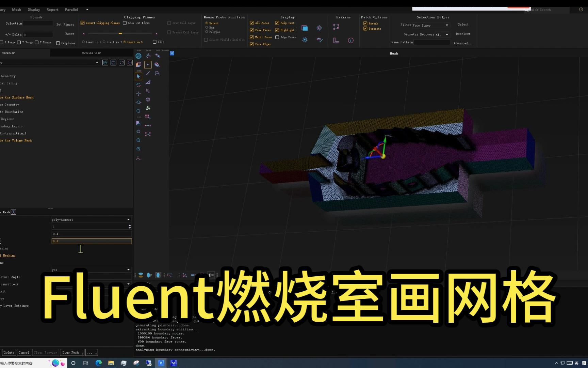This screenshot has width=588, height=368.
Task: Click the Examine info circle icon
Action: tap(351, 40)
